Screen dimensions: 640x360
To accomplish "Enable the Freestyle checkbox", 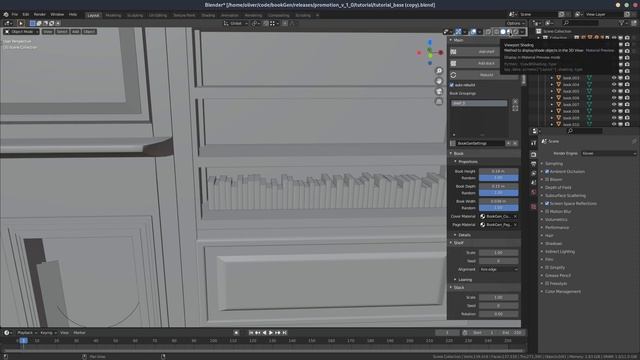I will [547, 283].
